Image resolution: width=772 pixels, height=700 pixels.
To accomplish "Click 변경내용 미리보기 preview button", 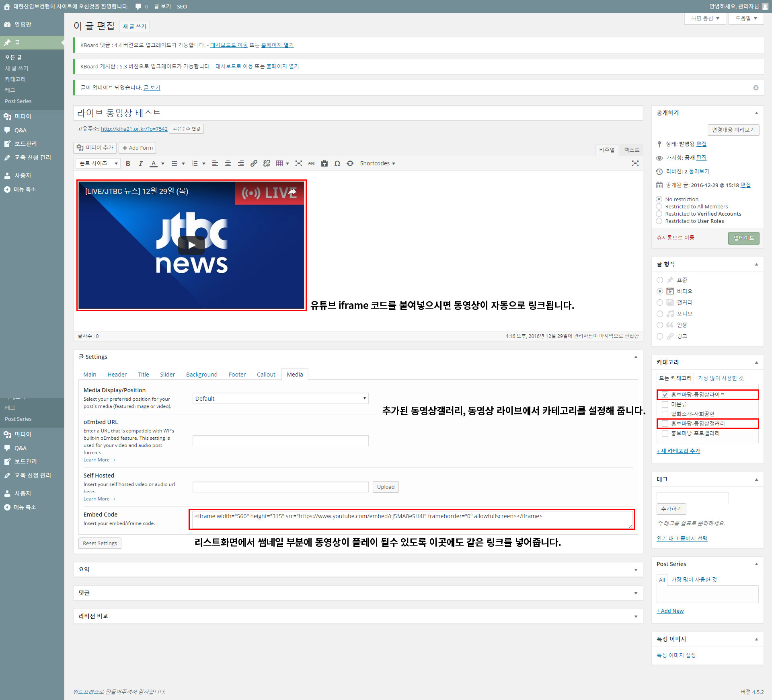I will coord(733,130).
